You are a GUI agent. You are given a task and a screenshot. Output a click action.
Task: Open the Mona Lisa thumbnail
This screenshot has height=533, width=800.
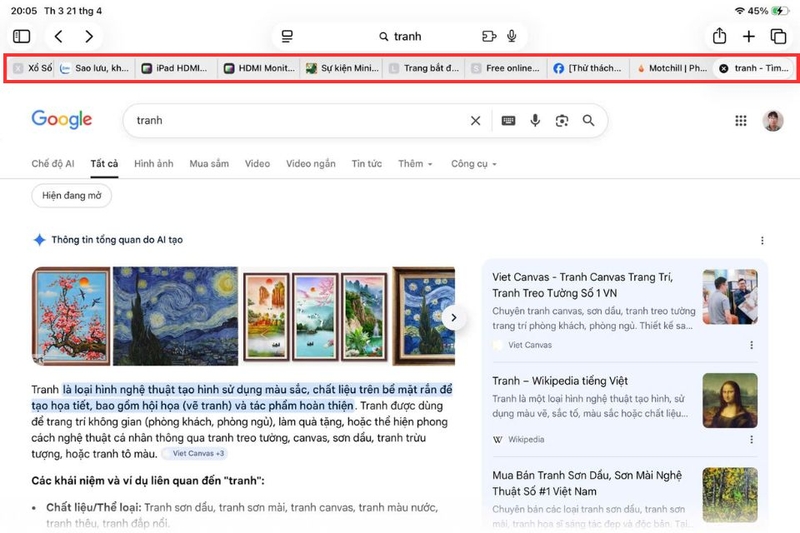730,400
